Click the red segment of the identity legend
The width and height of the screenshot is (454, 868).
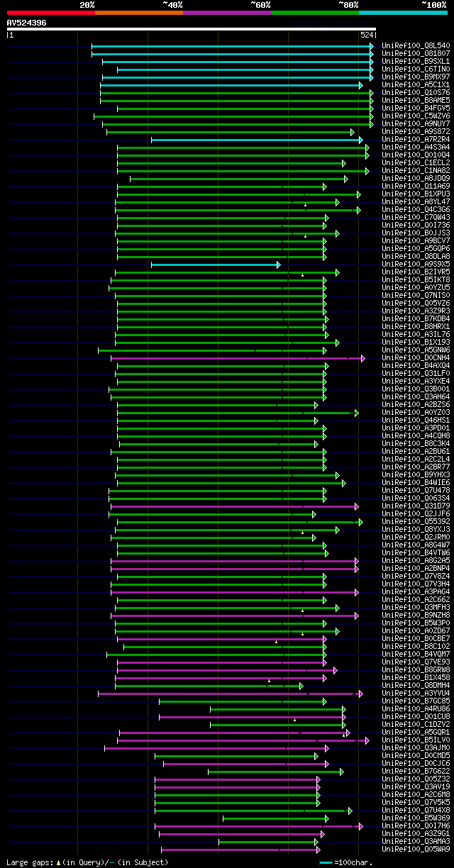[x=50, y=13]
